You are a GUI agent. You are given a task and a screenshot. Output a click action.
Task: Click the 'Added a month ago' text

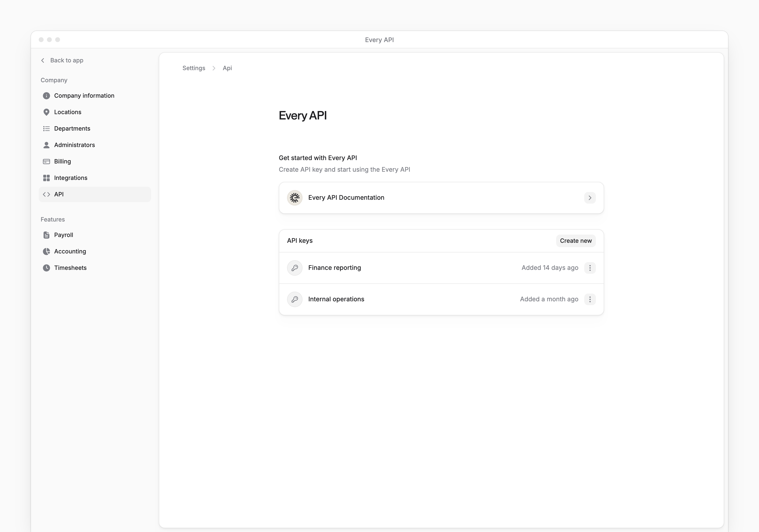(x=549, y=299)
